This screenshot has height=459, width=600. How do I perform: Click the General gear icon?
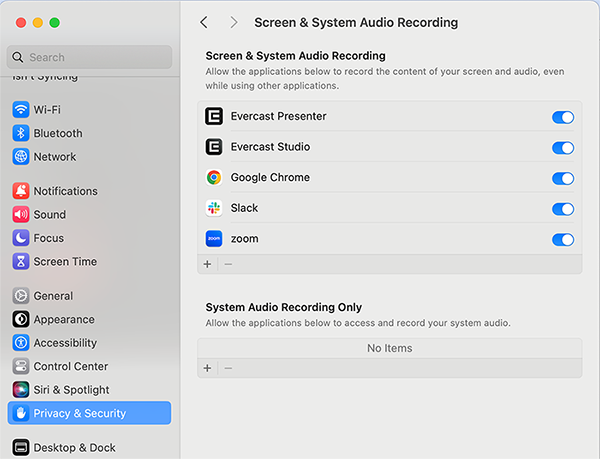21,296
